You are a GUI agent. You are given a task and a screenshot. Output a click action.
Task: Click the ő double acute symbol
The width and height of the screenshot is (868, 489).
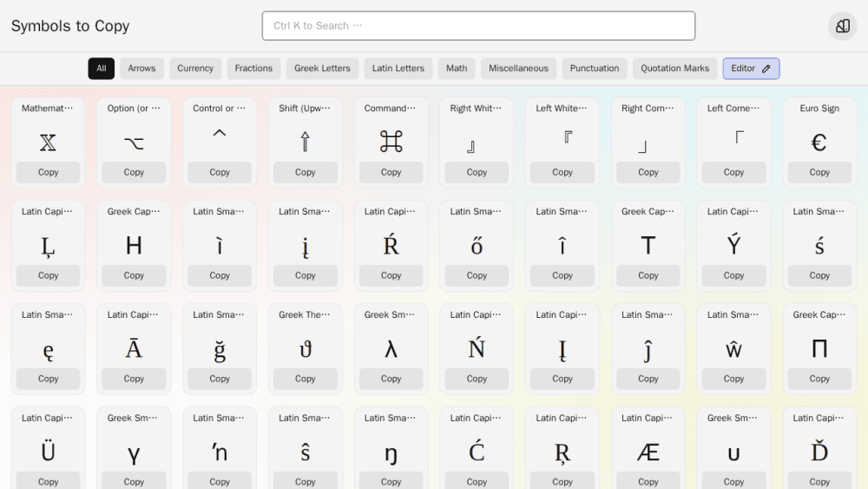pyautogui.click(x=477, y=245)
